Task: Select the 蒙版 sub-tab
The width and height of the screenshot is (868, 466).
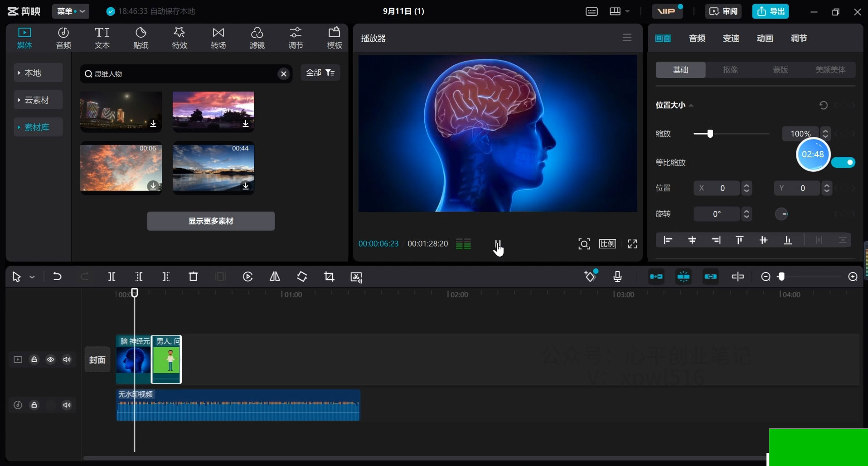Action: [x=780, y=70]
